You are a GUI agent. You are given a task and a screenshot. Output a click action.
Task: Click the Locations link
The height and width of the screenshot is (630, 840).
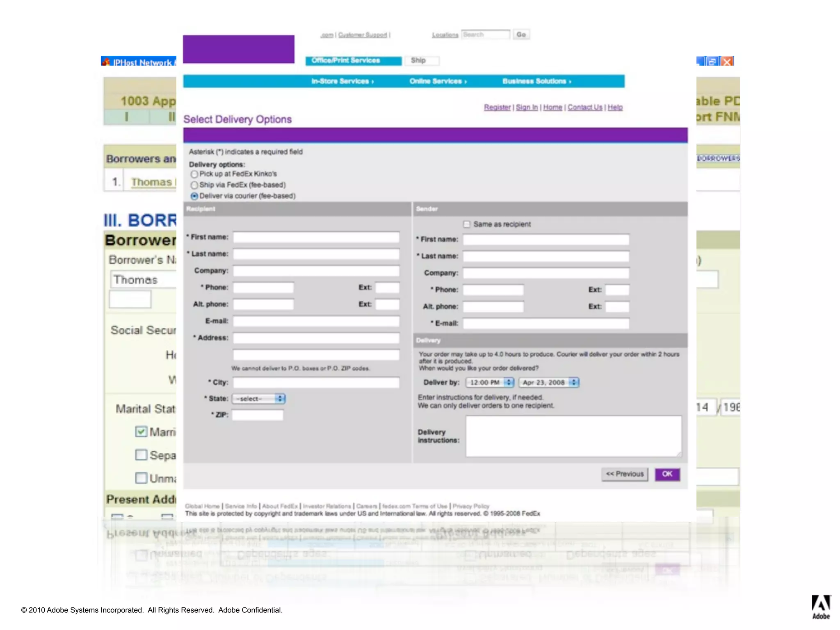click(x=445, y=35)
